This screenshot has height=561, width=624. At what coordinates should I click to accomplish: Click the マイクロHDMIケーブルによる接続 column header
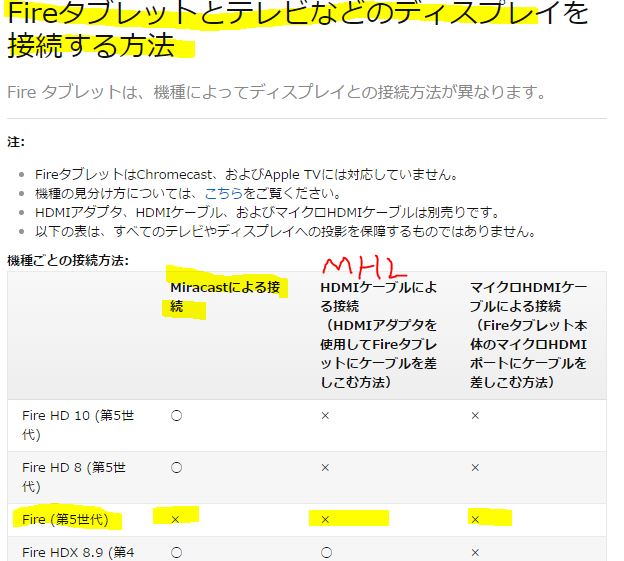pyautogui.click(x=528, y=335)
